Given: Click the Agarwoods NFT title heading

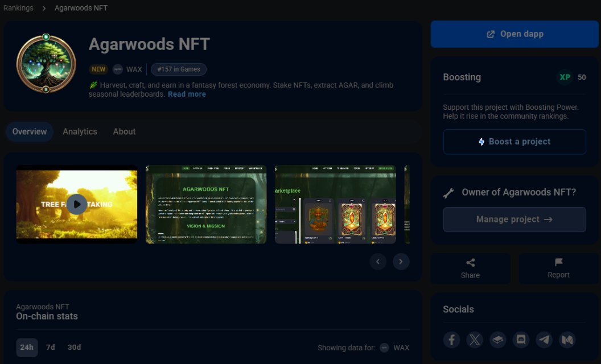Looking at the screenshot, I should (150, 44).
